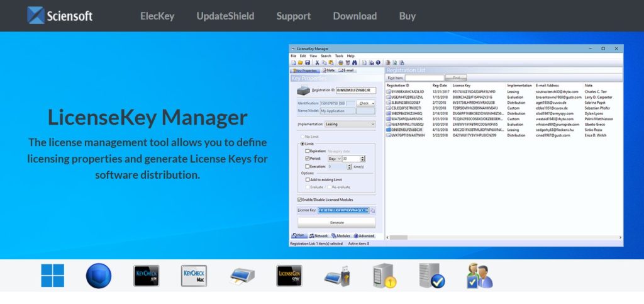
Task: Open the Period Day unit dropdown
Action: (x=335, y=159)
